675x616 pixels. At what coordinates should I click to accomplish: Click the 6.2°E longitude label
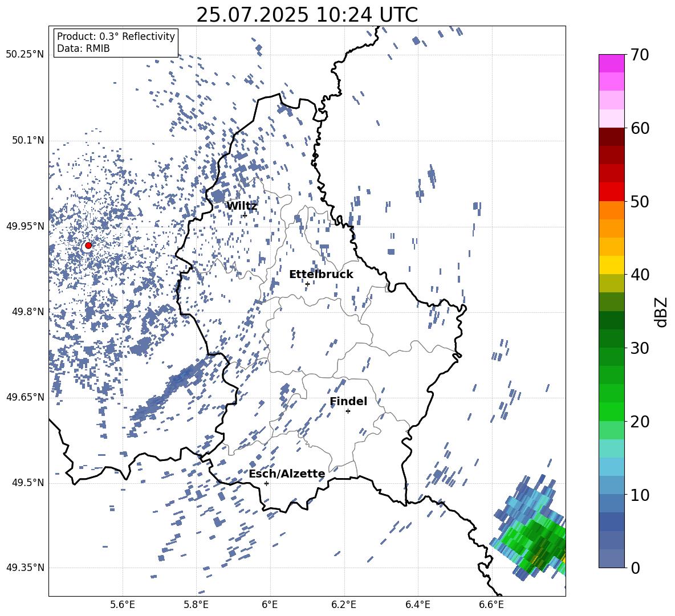[344, 605]
